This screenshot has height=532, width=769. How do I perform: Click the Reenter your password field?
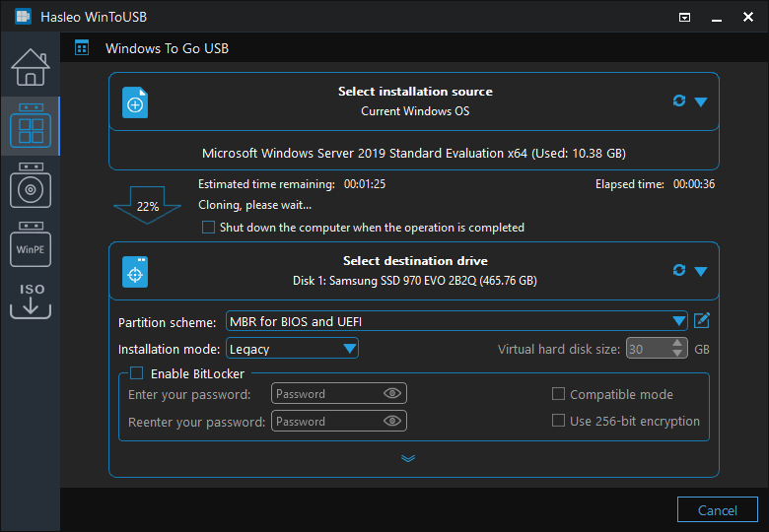(x=339, y=421)
